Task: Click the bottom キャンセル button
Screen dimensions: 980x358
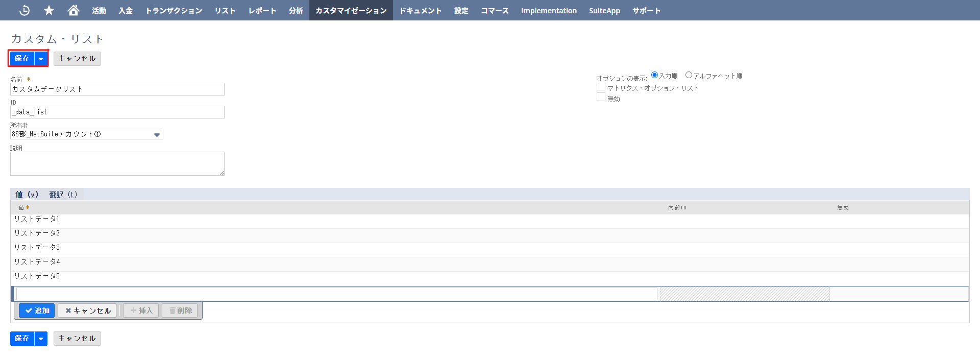Action: point(77,339)
